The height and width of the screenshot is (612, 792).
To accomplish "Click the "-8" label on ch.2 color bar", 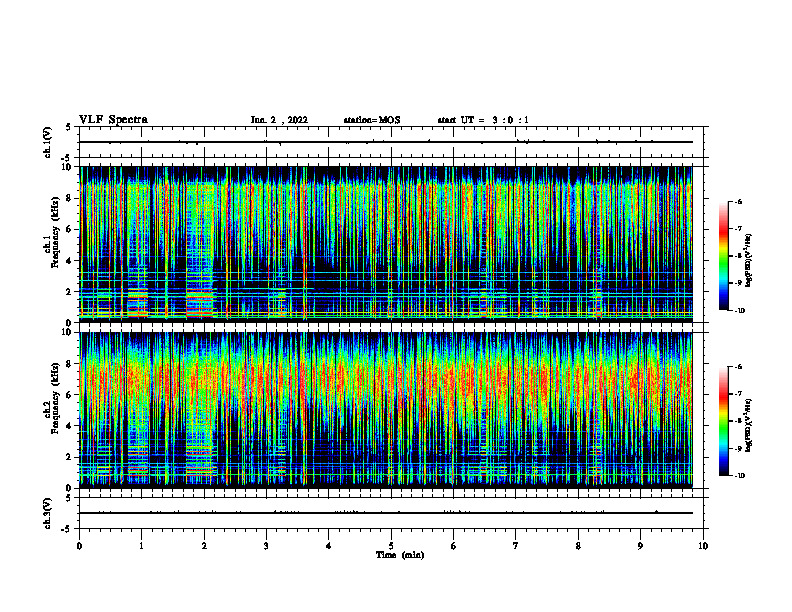I will pyautogui.click(x=738, y=421).
